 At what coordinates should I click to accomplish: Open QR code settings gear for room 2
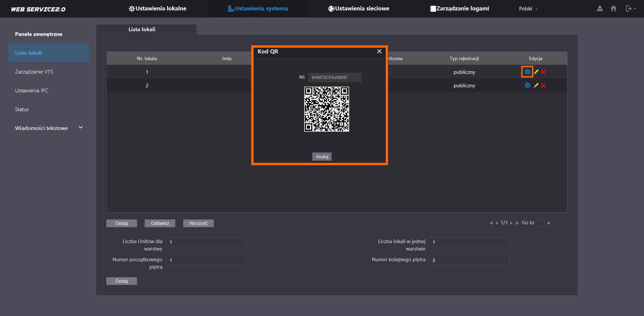(527, 85)
